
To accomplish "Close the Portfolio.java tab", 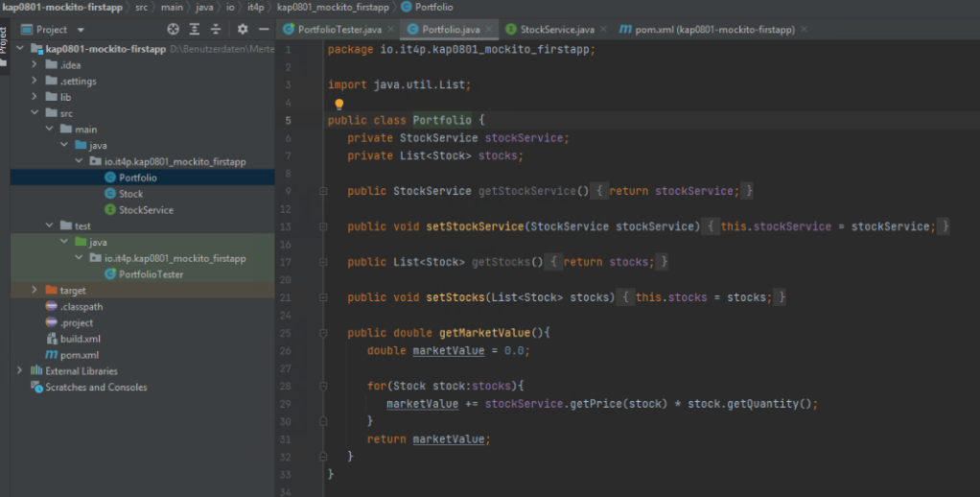I will tap(488, 30).
